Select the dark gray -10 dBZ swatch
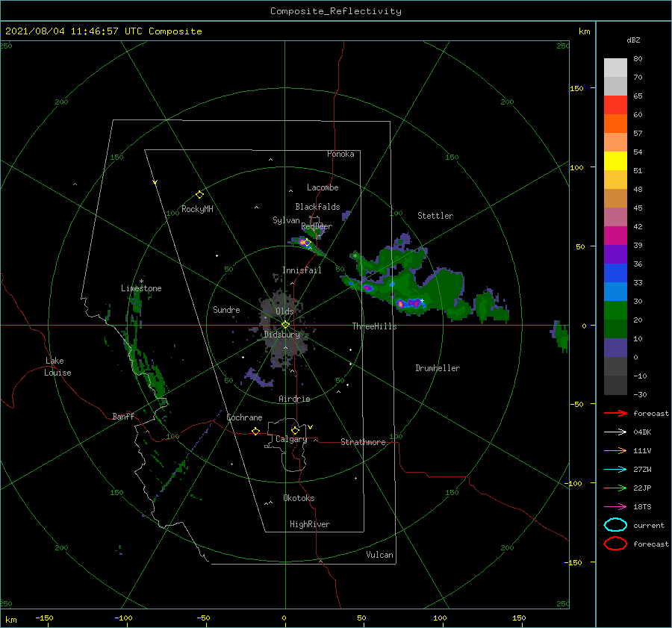 (615, 385)
